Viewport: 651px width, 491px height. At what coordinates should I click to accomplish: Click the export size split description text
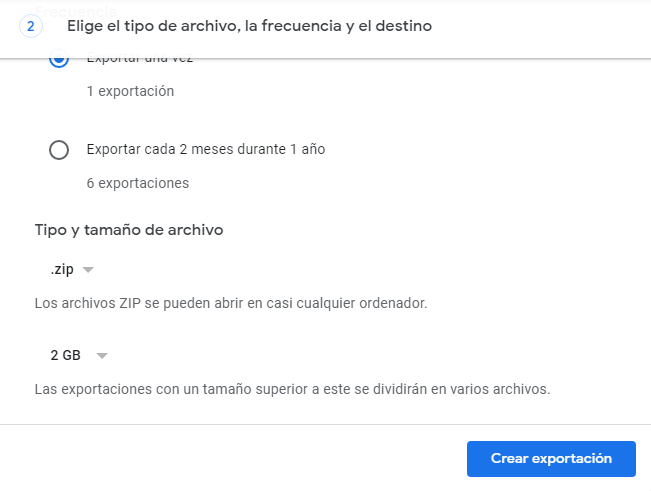(292, 388)
